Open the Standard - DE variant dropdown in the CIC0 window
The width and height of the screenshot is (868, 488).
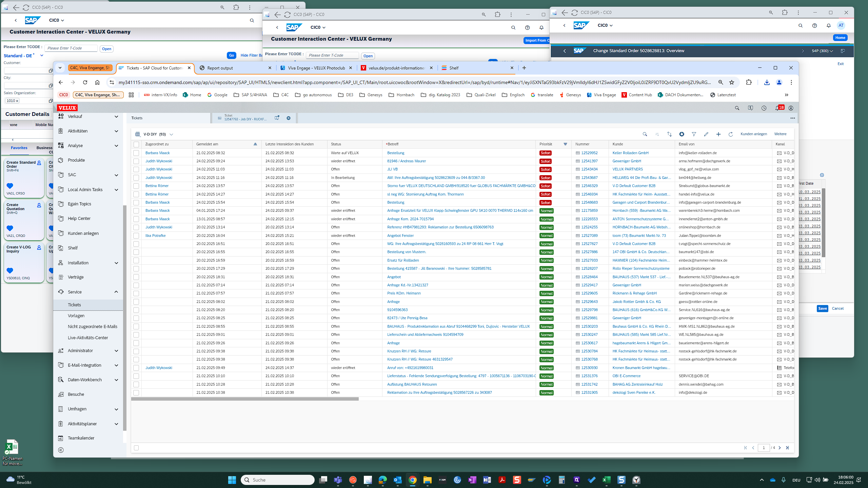coord(42,56)
